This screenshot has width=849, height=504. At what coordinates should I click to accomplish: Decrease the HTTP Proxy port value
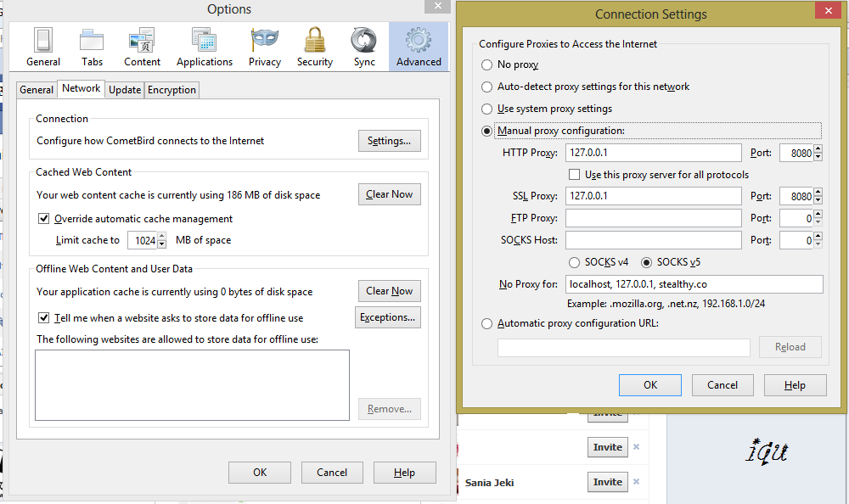tap(818, 157)
